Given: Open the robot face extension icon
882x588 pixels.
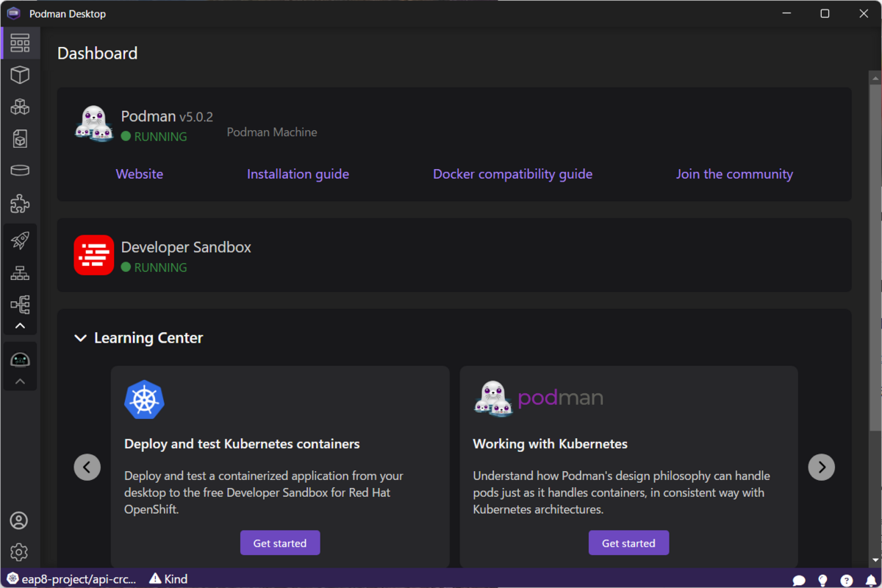Looking at the screenshot, I should [20, 359].
